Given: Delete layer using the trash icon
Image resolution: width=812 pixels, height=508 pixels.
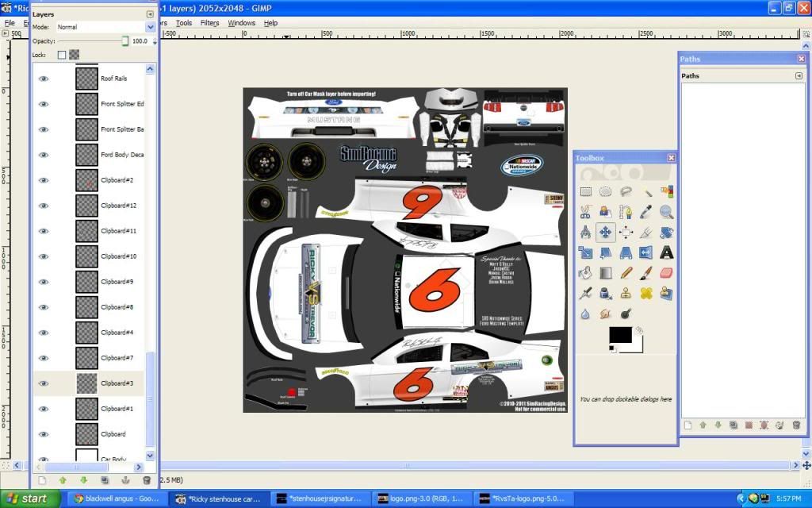Looking at the screenshot, I should pyautogui.click(x=146, y=480).
